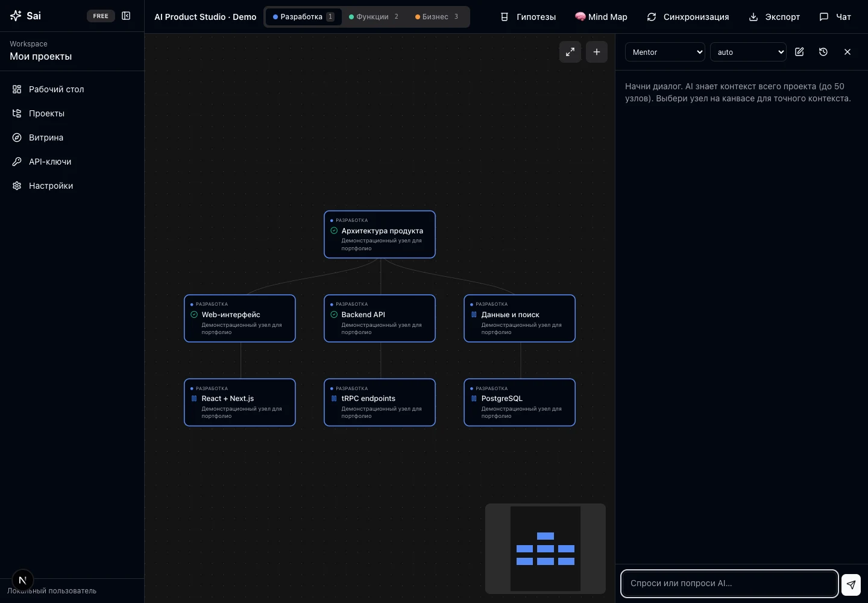Click the Мои проекты workspace heading
The image size is (868, 603).
point(41,56)
